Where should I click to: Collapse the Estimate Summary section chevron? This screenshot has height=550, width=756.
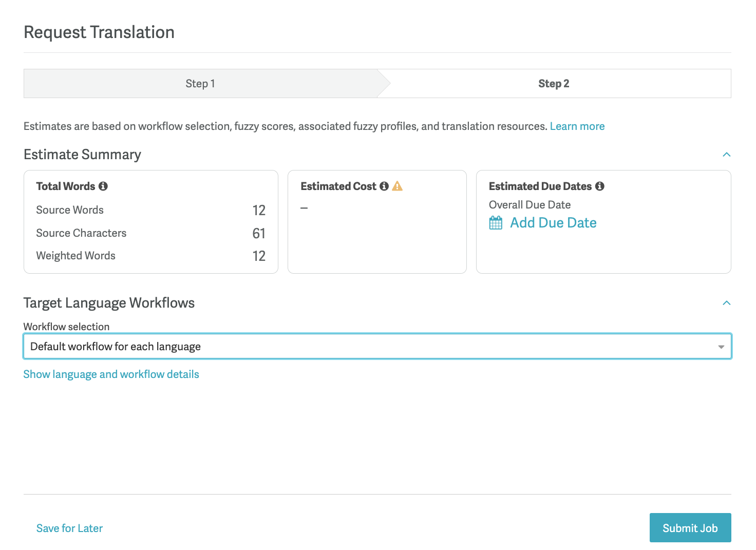726,155
